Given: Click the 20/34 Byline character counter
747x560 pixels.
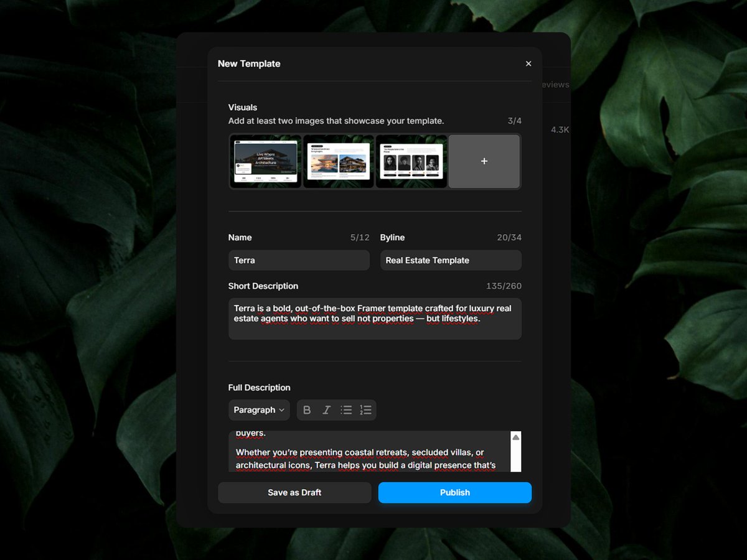Looking at the screenshot, I should [x=509, y=238].
